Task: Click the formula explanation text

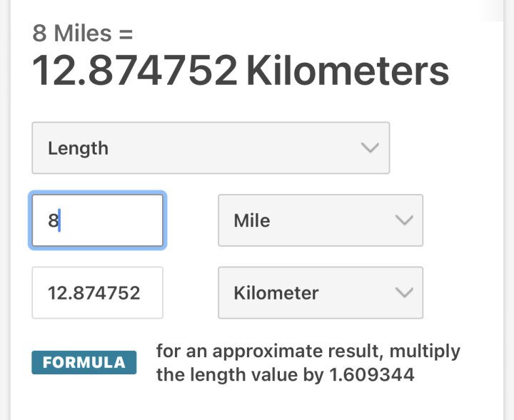Action: [x=308, y=363]
